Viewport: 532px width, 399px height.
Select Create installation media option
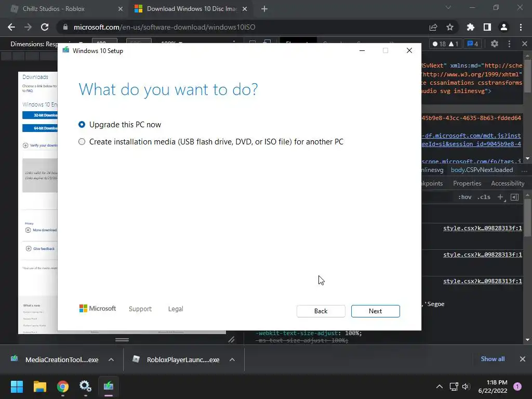211,141
